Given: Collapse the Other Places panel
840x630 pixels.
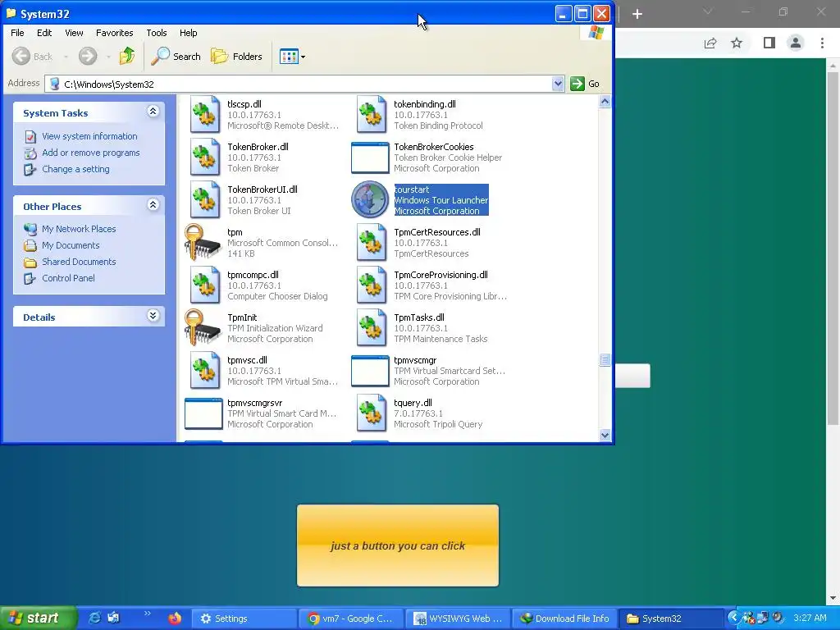Looking at the screenshot, I should [153, 204].
